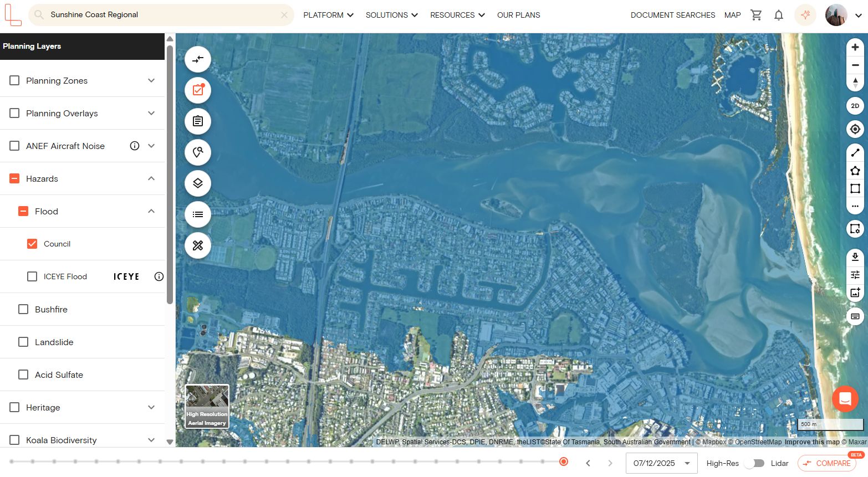Check the Bushfire checkbox
The image size is (868, 477).
tap(23, 309)
